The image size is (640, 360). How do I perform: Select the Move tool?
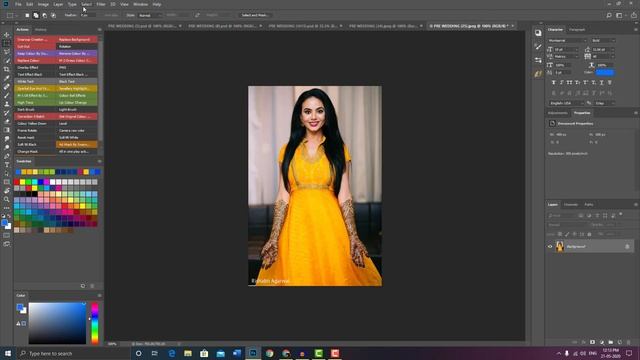7,35
